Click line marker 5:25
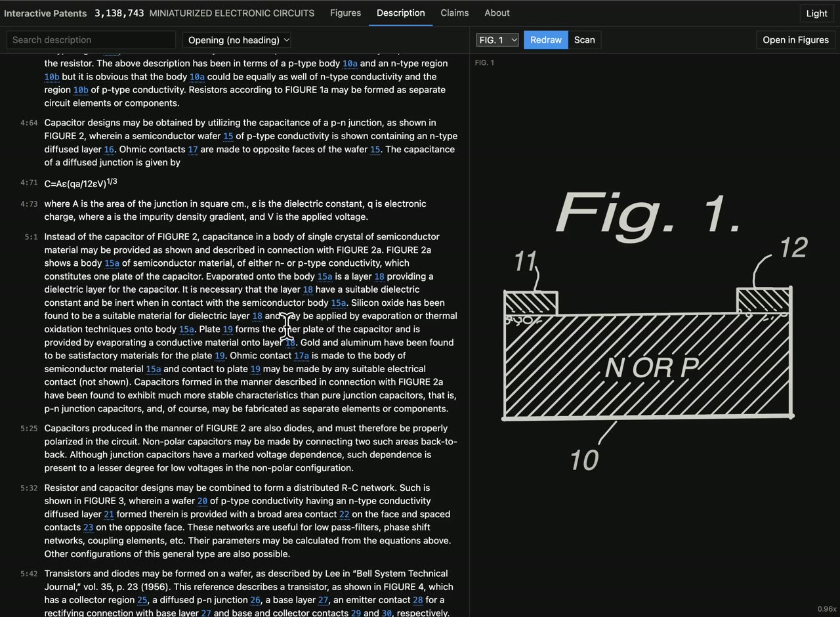Viewport: 840px width, 617px height. (x=29, y=429)
